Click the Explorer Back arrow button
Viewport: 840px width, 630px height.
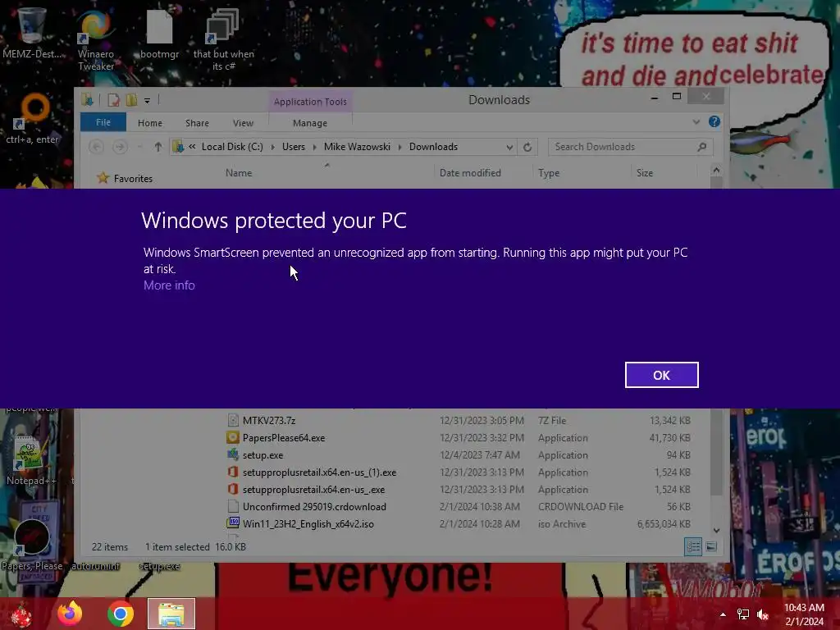pos(97,147)
